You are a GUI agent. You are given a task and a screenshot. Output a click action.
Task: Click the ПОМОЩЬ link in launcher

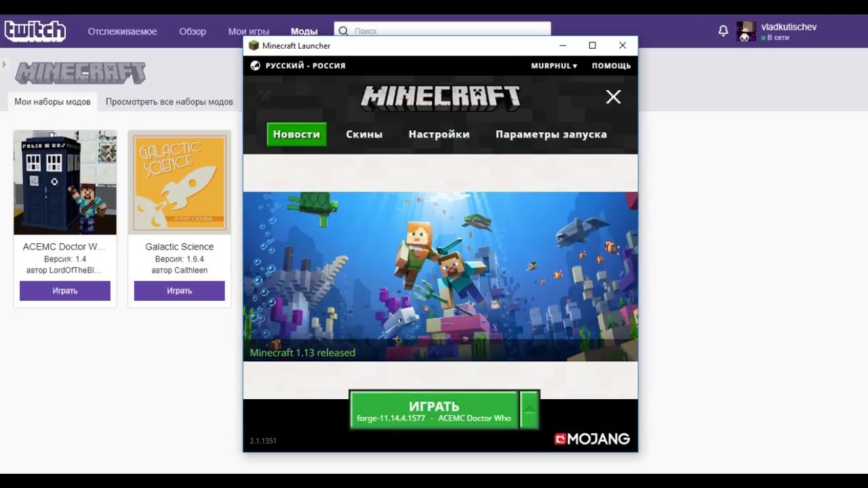[611, 66]
